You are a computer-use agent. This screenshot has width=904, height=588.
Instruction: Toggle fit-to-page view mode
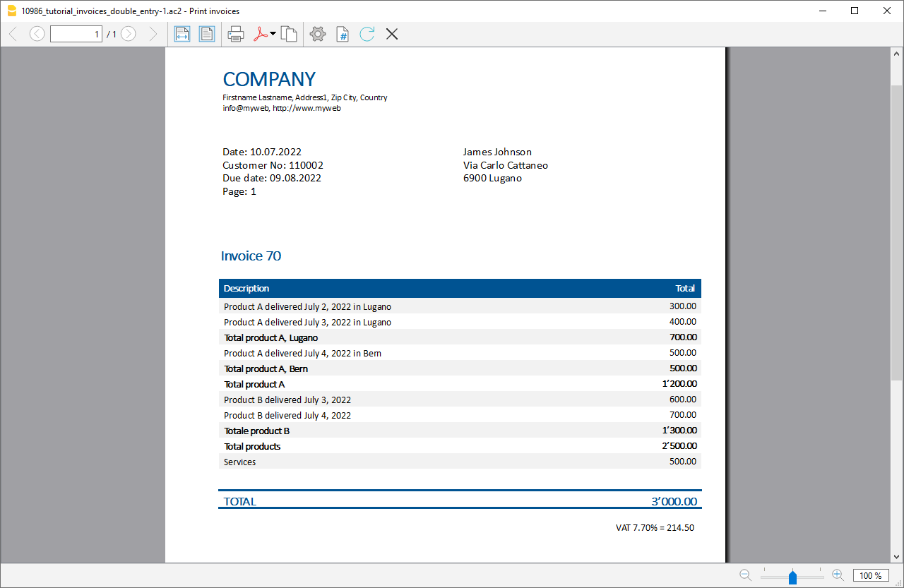pos(206,33)
